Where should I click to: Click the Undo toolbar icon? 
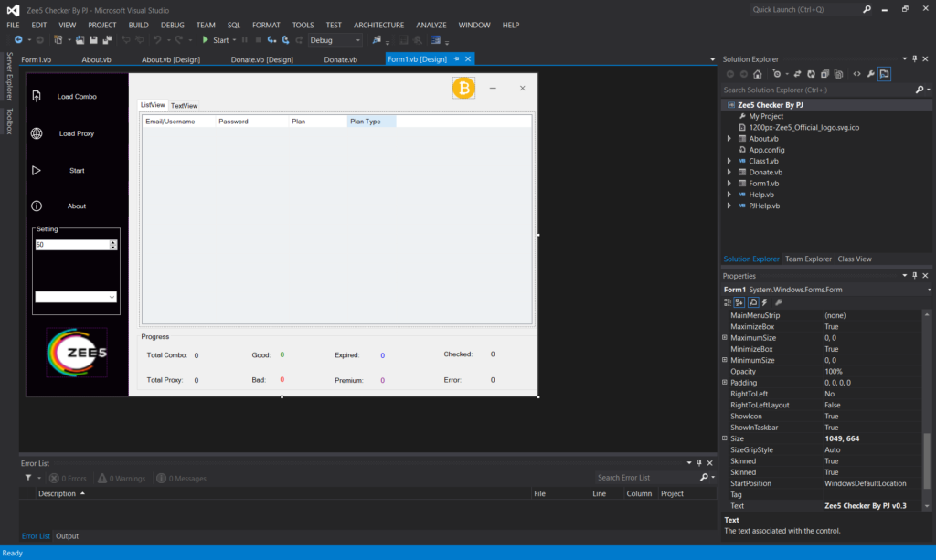[157, 40]
